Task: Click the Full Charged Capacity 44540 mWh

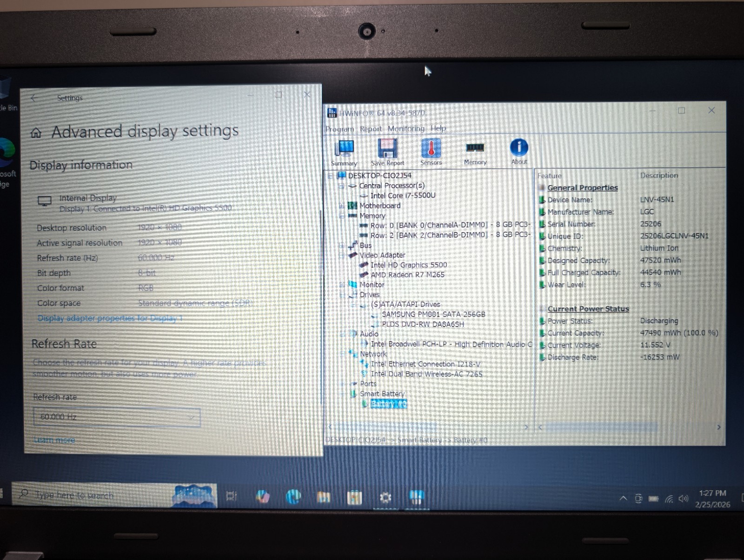Action: 660,273
